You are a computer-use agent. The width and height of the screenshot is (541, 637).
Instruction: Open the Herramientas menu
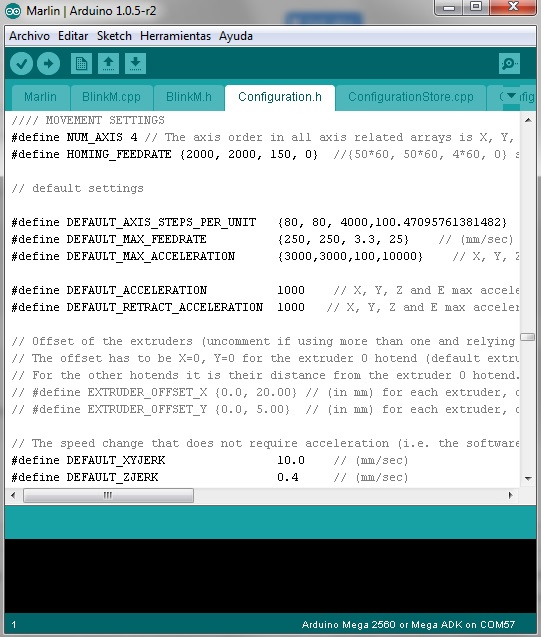175,36
